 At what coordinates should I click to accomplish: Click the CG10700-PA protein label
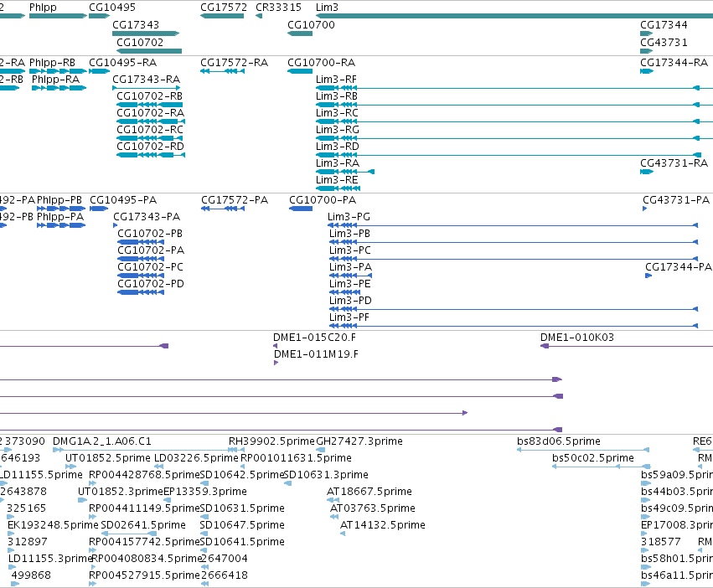pos(323,200)
